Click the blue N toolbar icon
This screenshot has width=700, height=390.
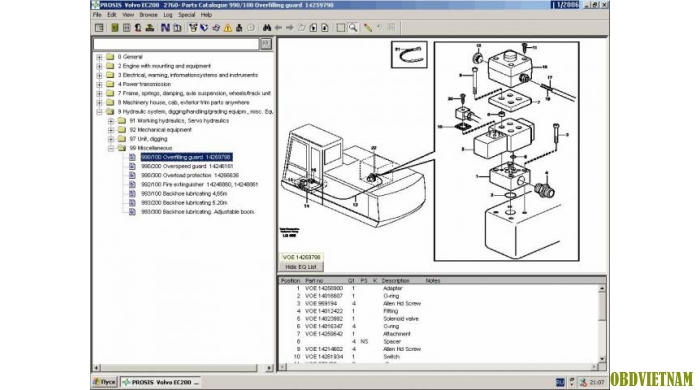[x=165, y=28]
